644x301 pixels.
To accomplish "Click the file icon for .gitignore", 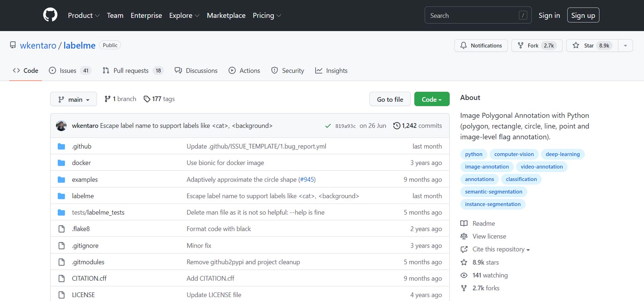I will pyautogui.click(x=62, y=245).
